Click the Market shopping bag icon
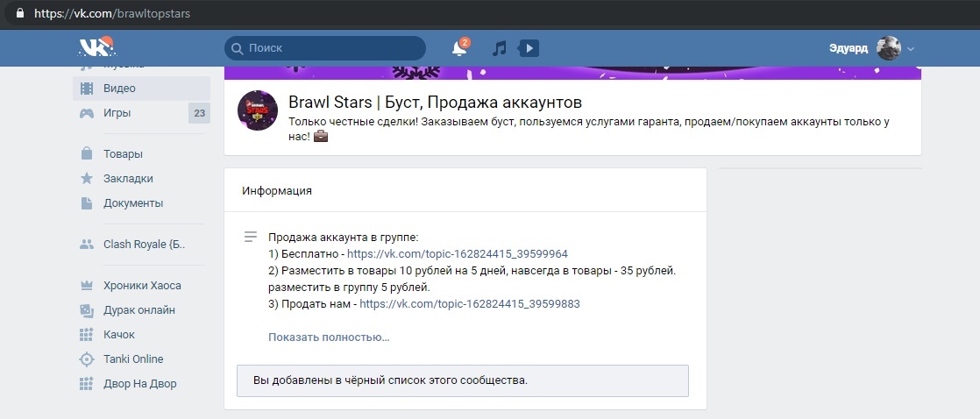This screenshot has width=980, height=419. pos(87,154)
